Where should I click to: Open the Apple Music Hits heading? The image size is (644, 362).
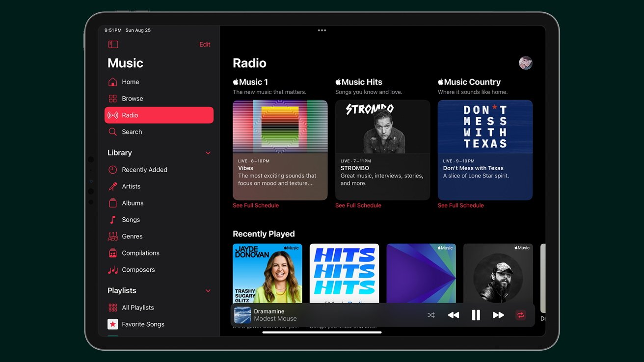(359, 82)
